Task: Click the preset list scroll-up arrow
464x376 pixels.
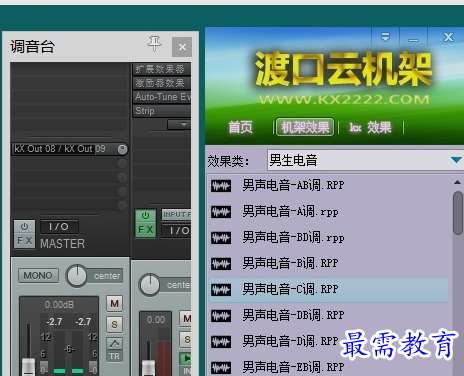Action: coord(457,182)
